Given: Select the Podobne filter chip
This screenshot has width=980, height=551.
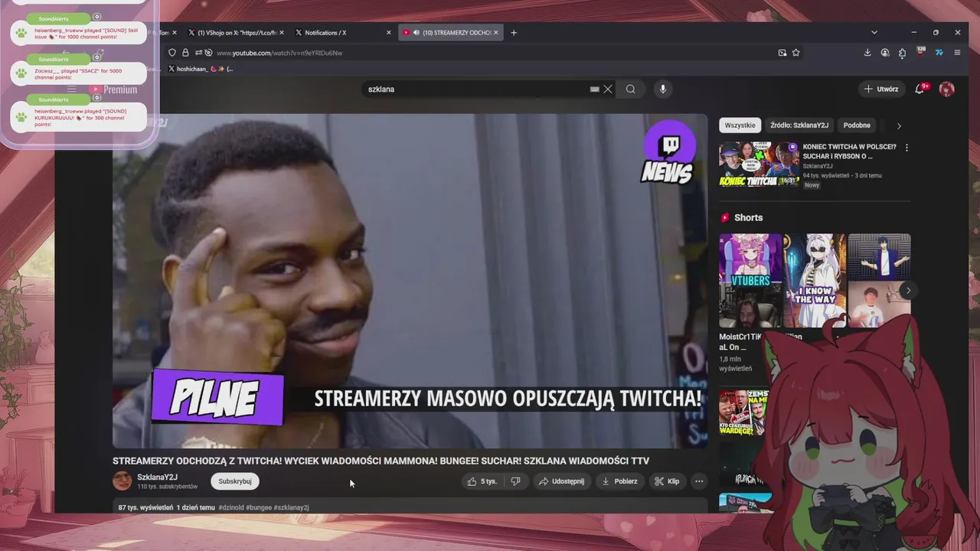Looking at the screenshot, I should (857, 126).
